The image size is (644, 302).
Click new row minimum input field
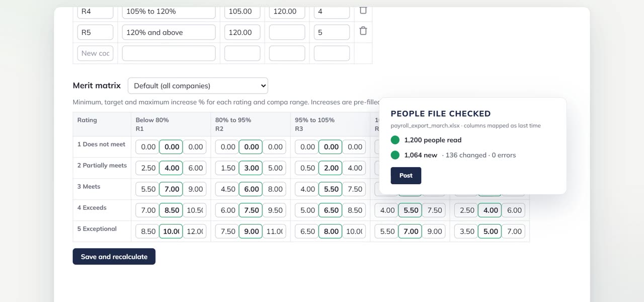(242, 53)
